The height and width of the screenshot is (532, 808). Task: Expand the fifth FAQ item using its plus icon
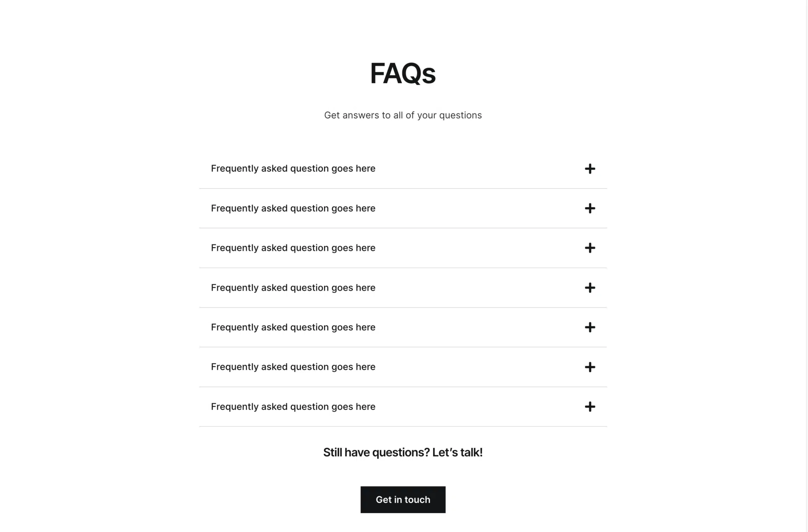click(590, 327)
